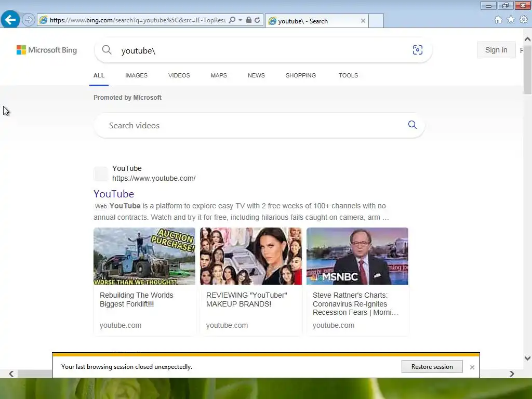Go back using the browser Back arrow
This screenshot has width=532, height=399.
click(10, 20)
